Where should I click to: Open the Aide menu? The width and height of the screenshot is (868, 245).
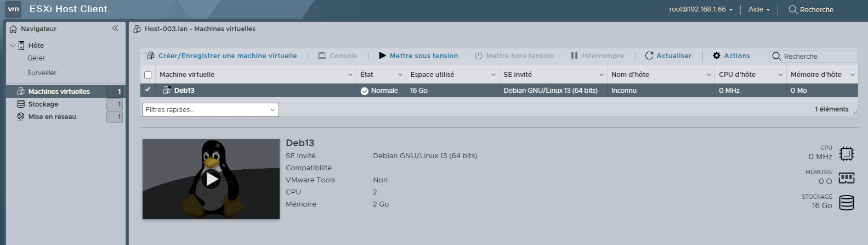pyautogui.click(x=759, y=9)
